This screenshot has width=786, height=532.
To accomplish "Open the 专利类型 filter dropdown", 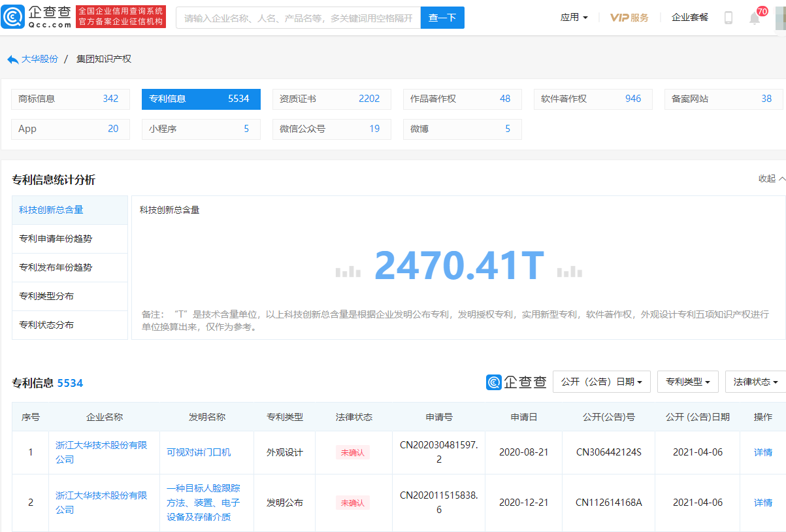I will click(688, 382).
